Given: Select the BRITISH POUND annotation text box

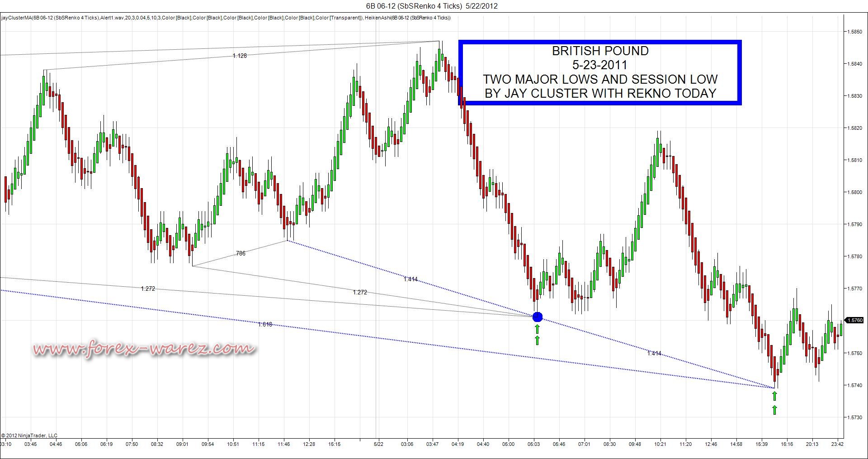Looking at the screenshot, I should 600,72.
